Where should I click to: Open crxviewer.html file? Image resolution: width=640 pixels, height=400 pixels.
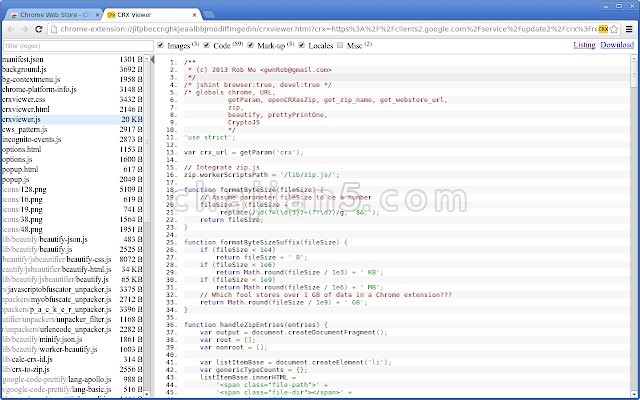coord(72,109)
